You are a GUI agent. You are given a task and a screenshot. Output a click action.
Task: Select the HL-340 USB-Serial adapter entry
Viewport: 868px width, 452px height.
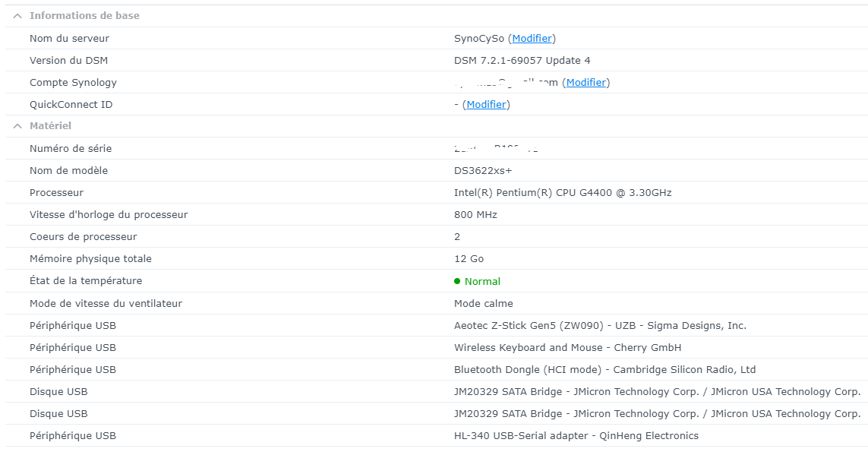(x=576, y=436)
